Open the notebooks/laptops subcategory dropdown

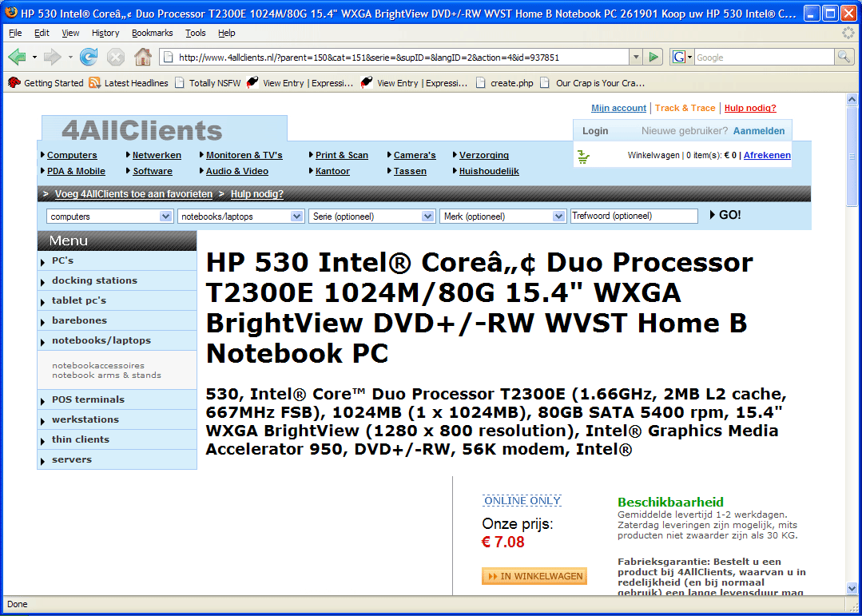[240, 217]
